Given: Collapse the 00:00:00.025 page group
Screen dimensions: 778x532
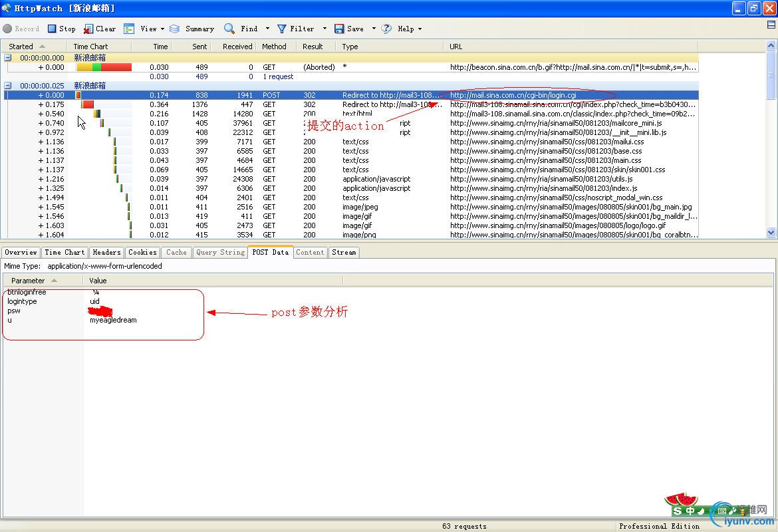Looking at the screenshot, I should pos(8,85).
